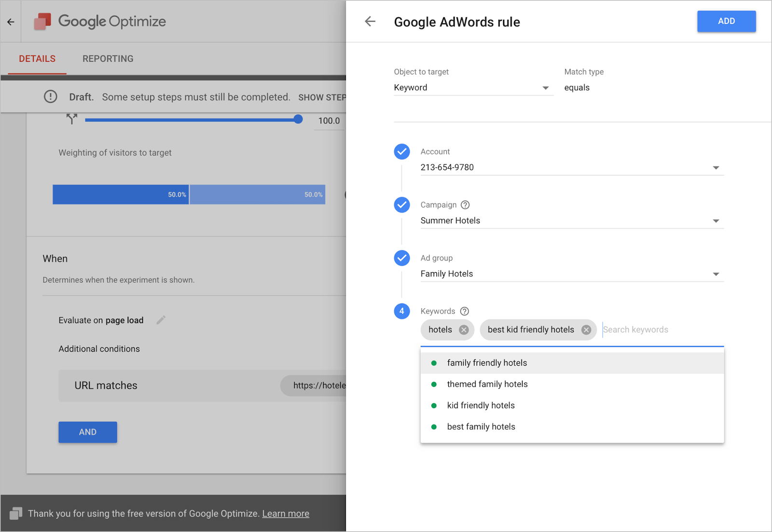Screen dimensions: 772x532
Task: Click the Ad group step checkmark circle
Action: coord(402,258)
